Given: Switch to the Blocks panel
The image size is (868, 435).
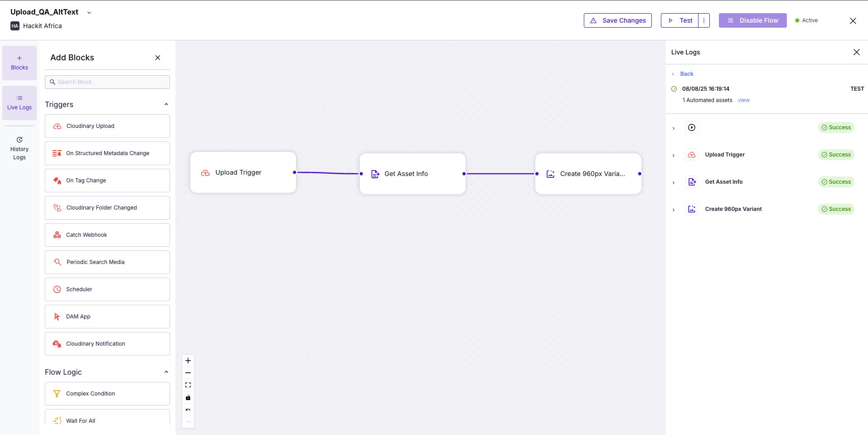Looking at the screenshot, I should click(19, 63).
